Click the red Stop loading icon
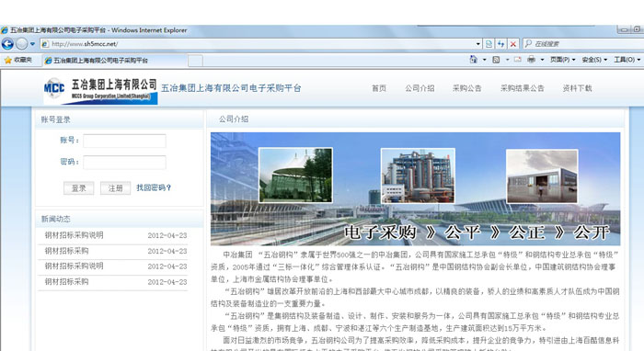 point(513,43)
